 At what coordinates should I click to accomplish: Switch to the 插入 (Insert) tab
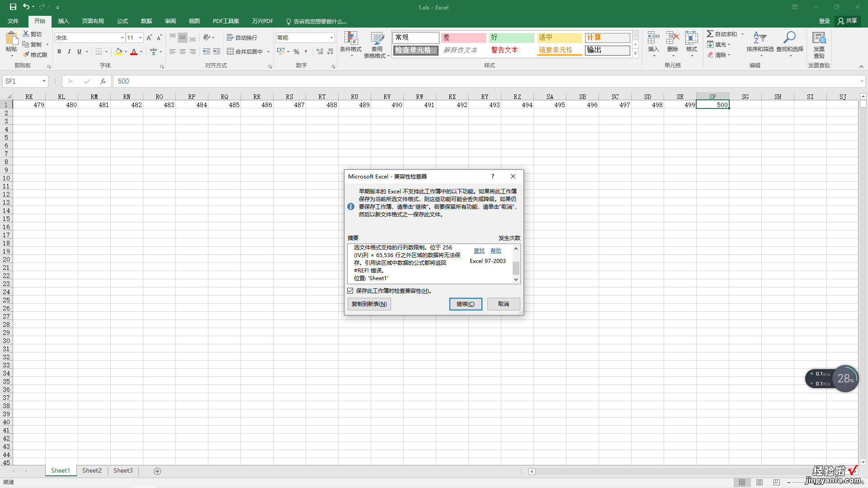64,21
